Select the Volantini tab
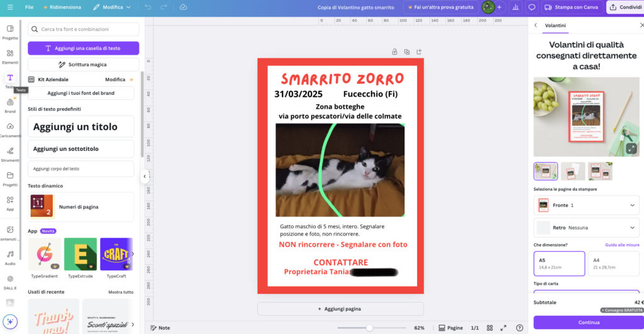This screenshot has width=644, height=334. pos(555,25)
